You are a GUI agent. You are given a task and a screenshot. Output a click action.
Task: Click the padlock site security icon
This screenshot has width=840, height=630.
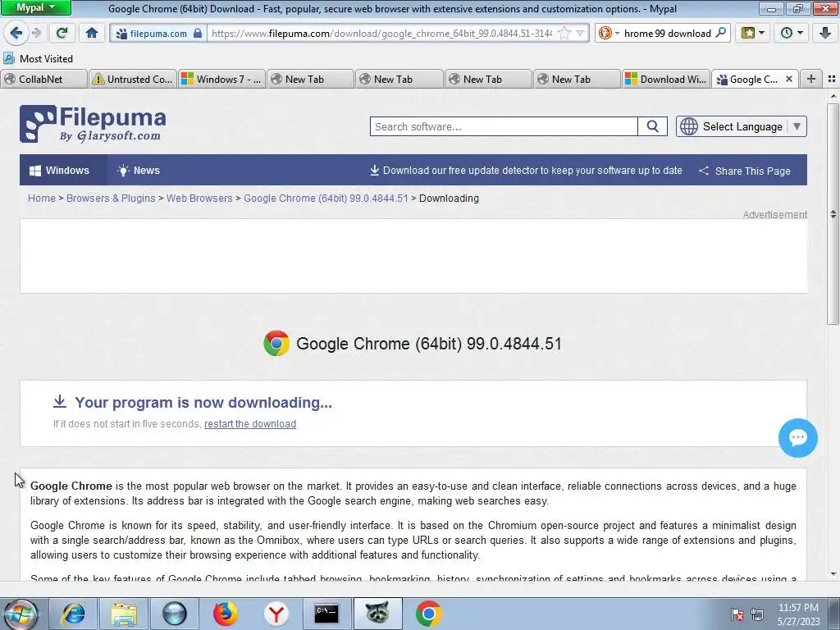pyautogui.click(x=198, y=33)
